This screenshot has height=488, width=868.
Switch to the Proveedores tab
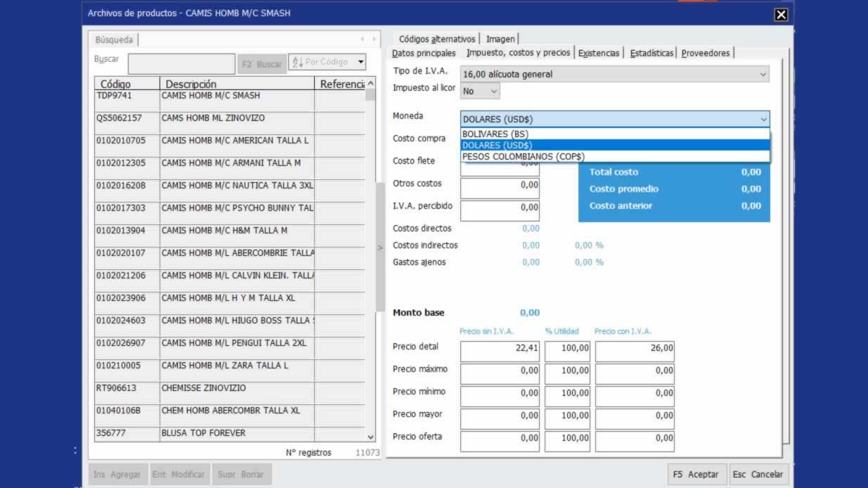(706, 53)
